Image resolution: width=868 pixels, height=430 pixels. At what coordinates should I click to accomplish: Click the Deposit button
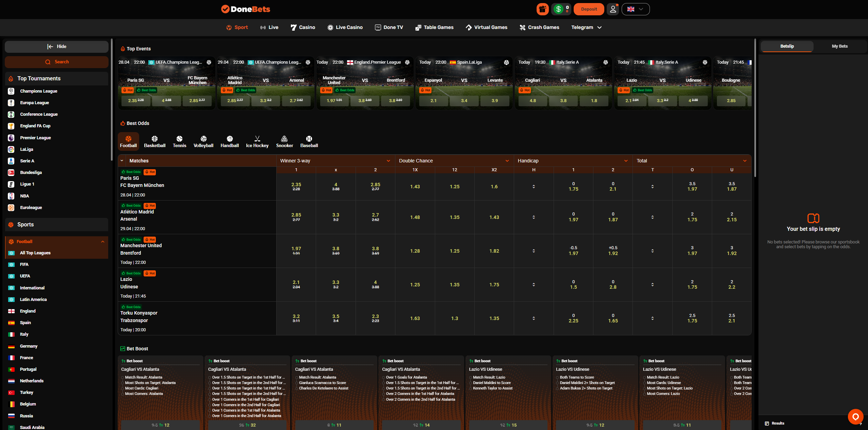589,9
